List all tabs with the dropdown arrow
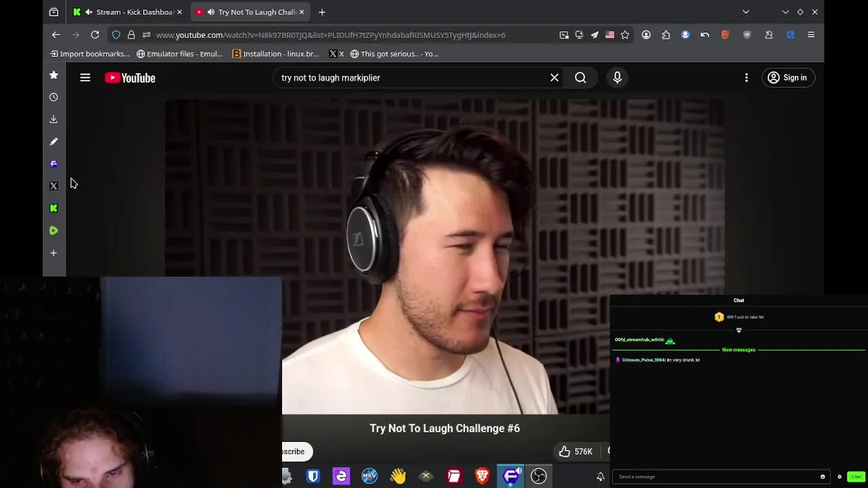Viewport: 868px width, 488px height. click(746, 12)
